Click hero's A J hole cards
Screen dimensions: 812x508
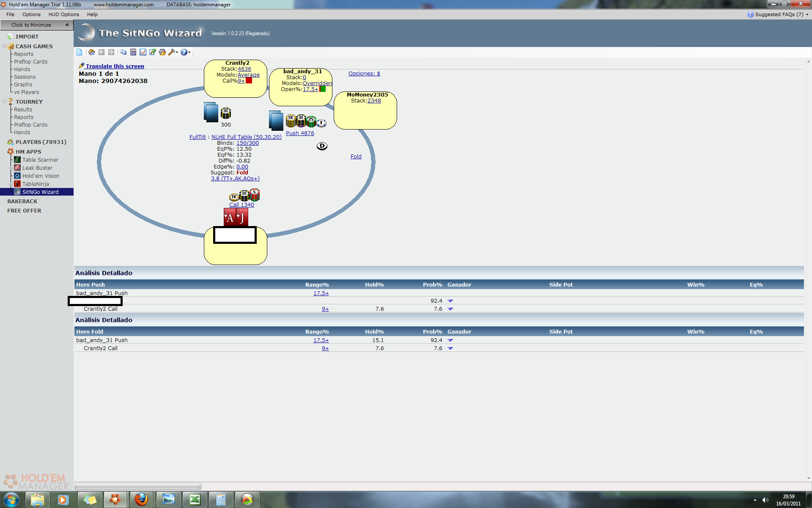click(x=236, y=217)
